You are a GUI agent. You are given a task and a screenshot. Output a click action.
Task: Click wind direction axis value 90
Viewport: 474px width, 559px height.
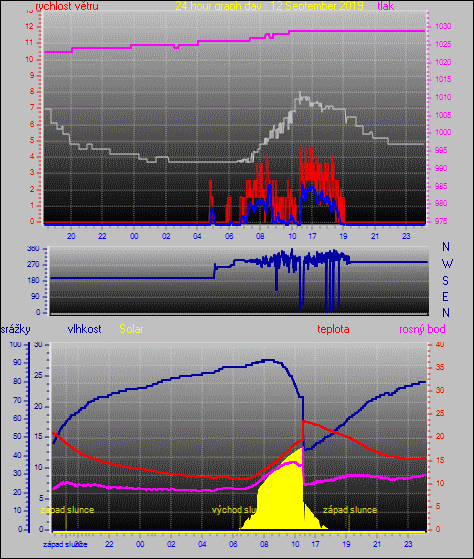[x=35, y=297]
